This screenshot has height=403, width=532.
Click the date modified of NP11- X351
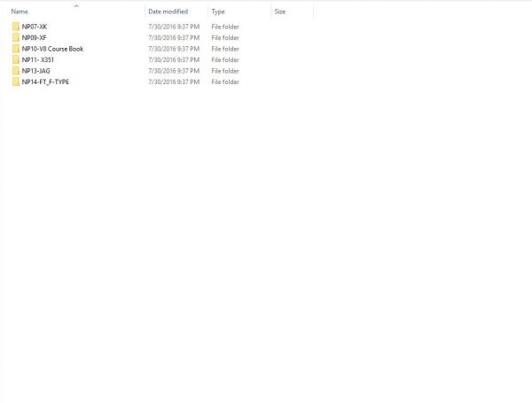(174, 59)
